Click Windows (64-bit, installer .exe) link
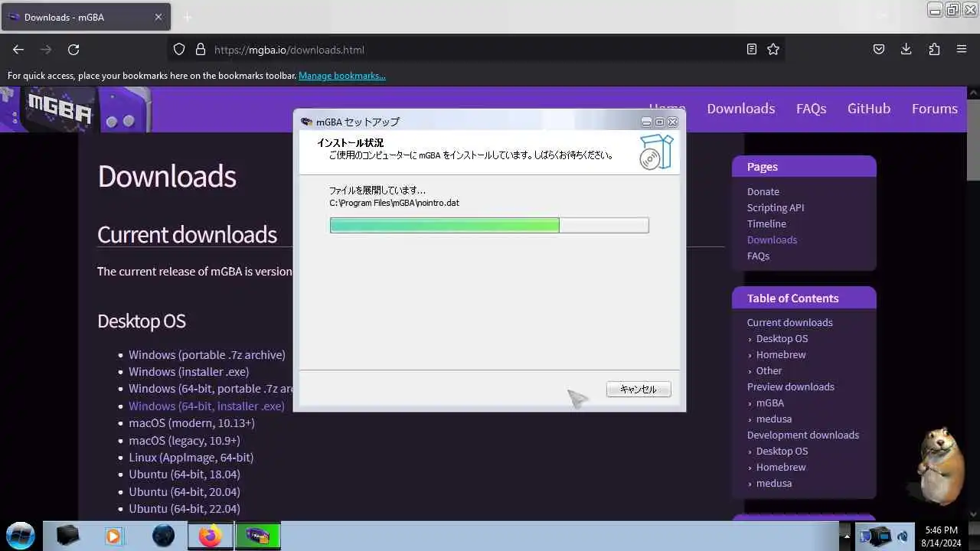The image size is (980, 551). coord(207,406)
